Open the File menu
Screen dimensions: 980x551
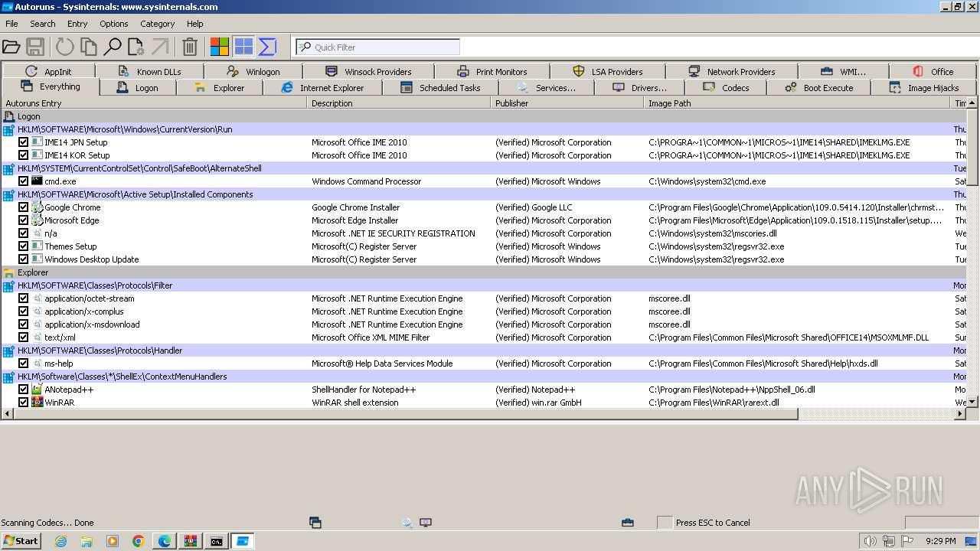coord(11,24)
